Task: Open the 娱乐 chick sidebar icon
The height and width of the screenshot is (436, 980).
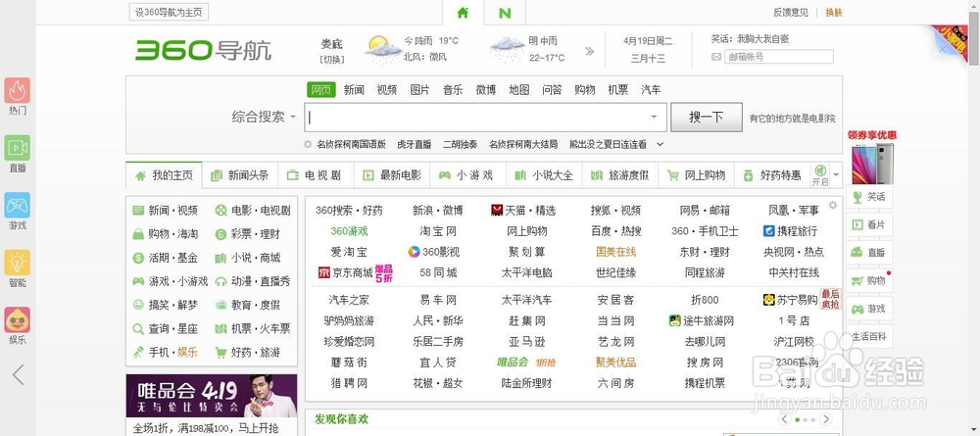Action: point(18,320)
